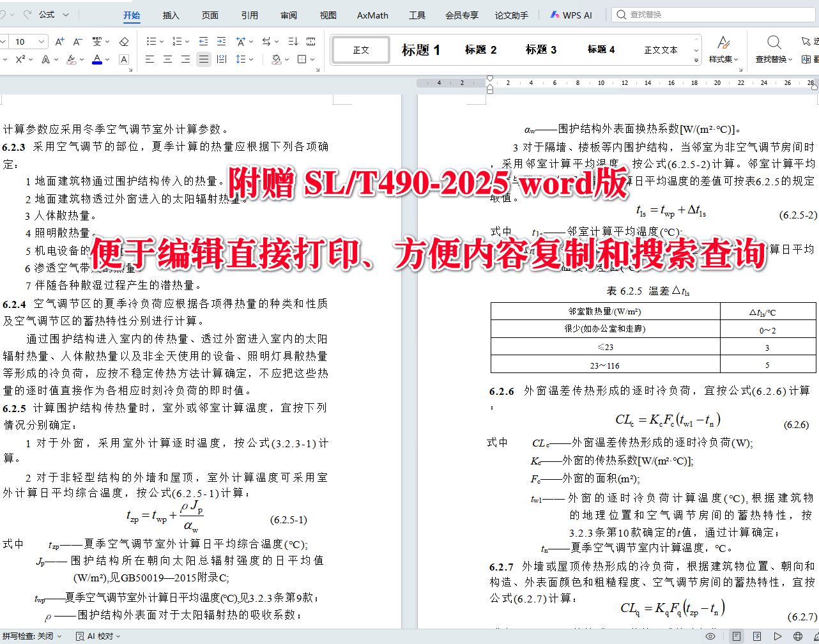
Task: Open the 插入 tab
Action: 171,15
